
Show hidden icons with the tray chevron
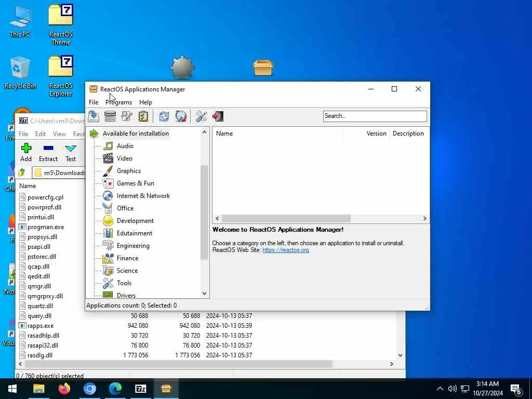(440, 389)
